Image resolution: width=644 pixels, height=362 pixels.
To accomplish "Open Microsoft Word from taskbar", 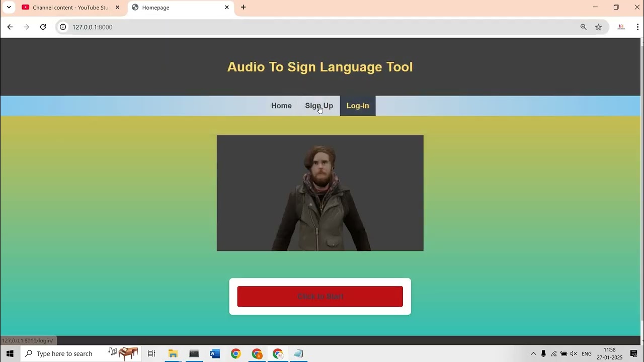I will 215,353.
